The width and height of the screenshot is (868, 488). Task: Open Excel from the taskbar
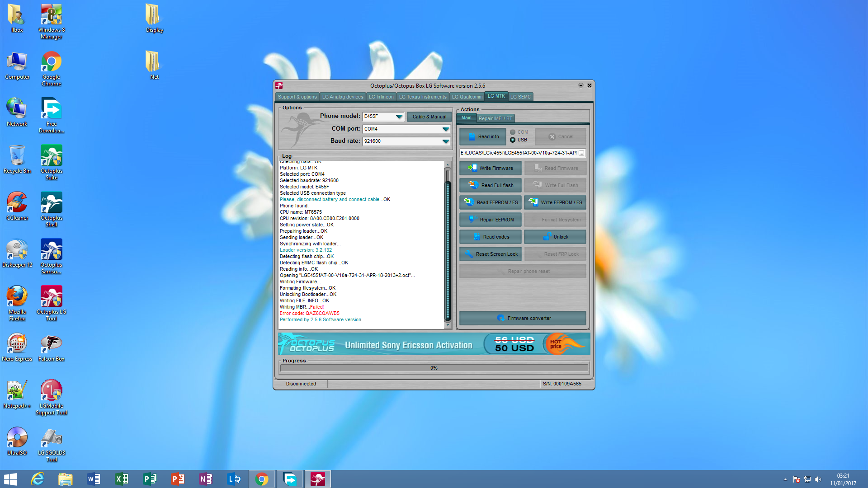[x=122, y=479]
